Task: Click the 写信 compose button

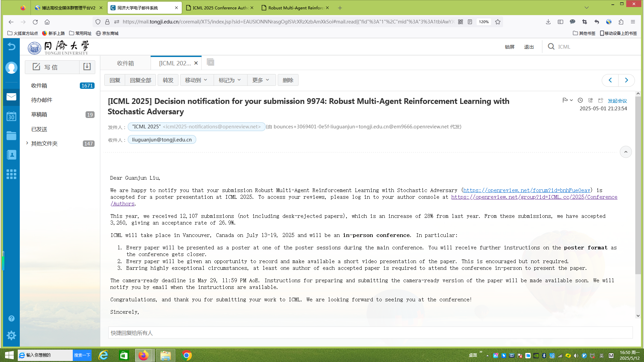Action: 52,67
